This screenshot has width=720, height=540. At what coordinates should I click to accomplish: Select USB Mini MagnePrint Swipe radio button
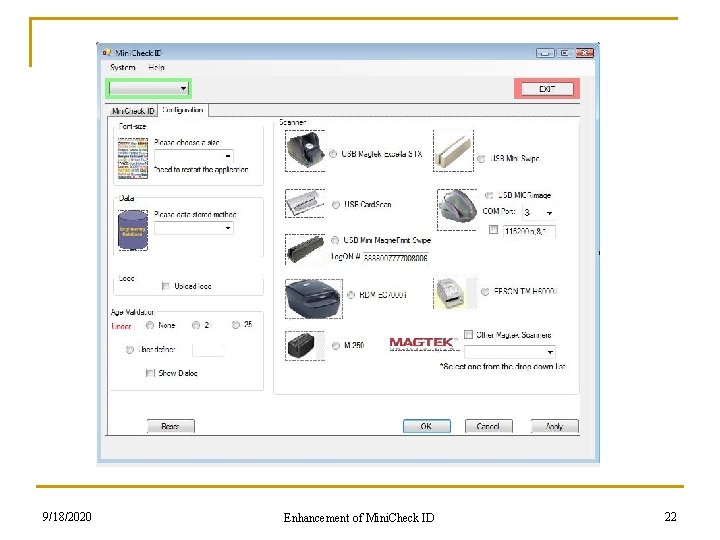[x=335, y=240]
